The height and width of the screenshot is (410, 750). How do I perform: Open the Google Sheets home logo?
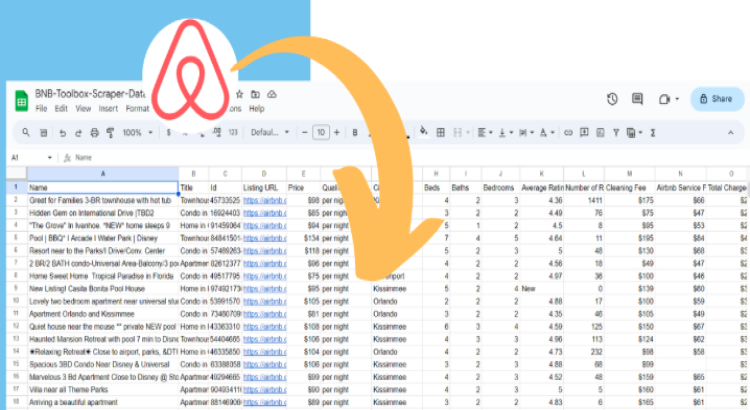pos(22,100)
